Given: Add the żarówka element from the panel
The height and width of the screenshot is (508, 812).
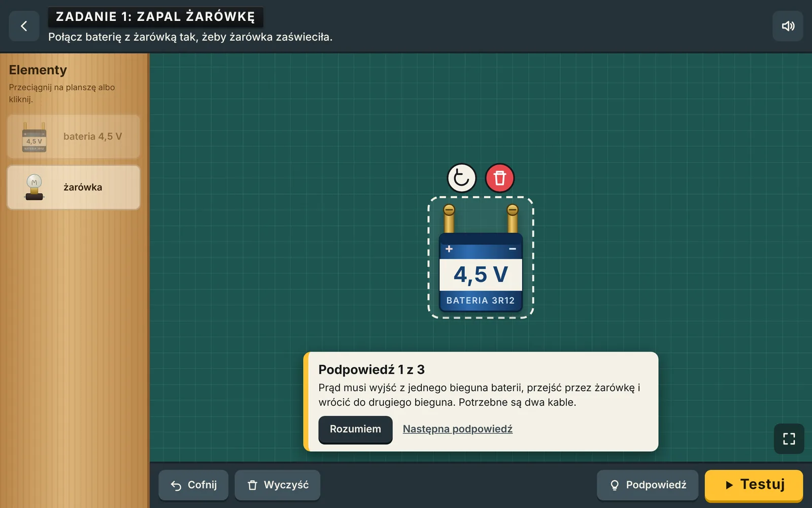Looking at the screenshot, I should [x=74, y=187].
